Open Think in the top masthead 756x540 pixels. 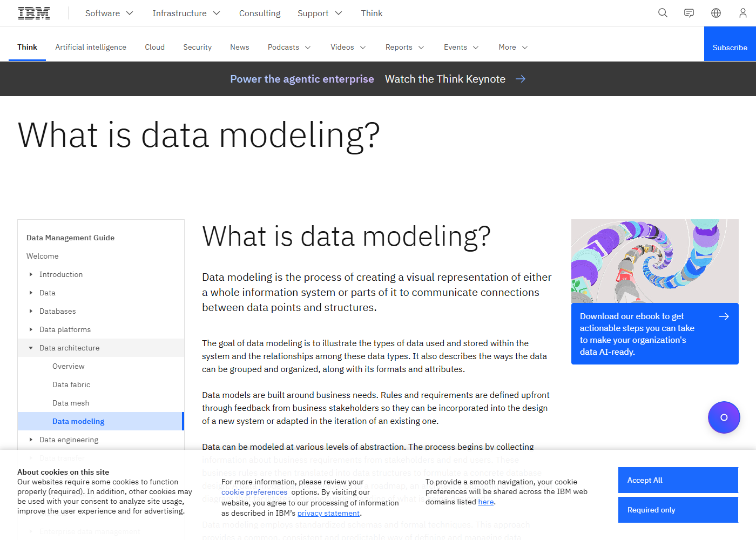(x=372, y=13)
